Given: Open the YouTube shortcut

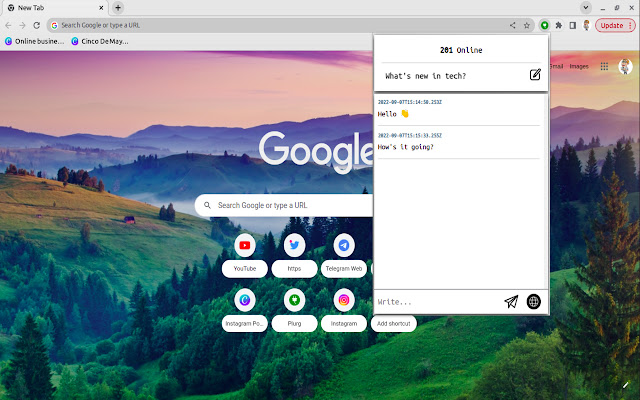Looking at the screenshot, I should tap(245, 256).
